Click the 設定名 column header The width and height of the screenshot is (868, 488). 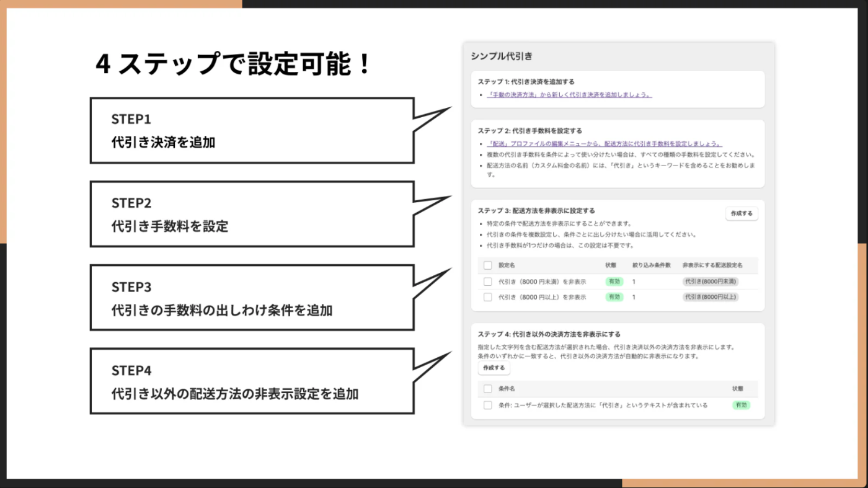507,265
